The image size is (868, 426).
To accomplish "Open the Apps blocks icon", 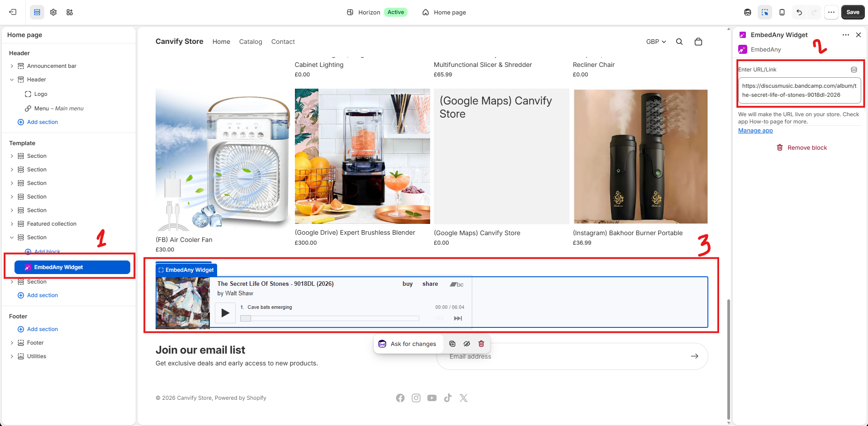I will pos(70,12).
